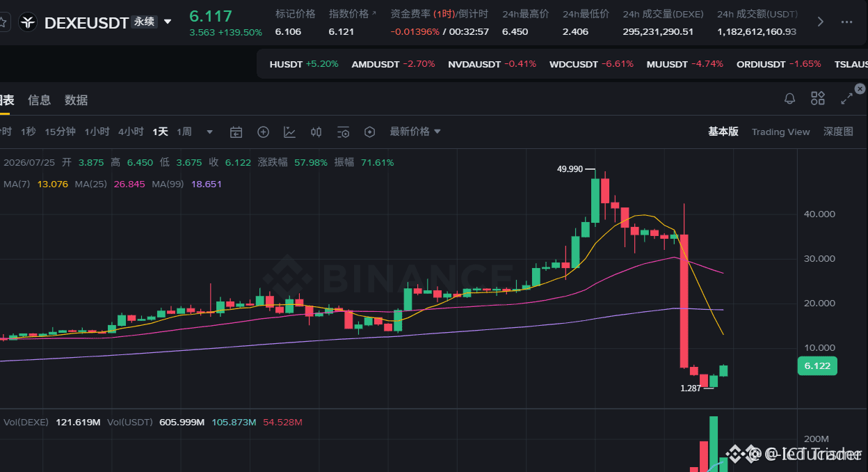Open more time intervals dropdown arrow
Screen dimensions: 868x472
[209, 132]
